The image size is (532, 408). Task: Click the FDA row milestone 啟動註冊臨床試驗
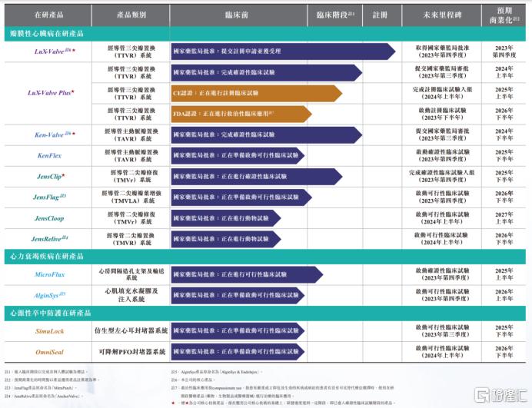[442, 114]
